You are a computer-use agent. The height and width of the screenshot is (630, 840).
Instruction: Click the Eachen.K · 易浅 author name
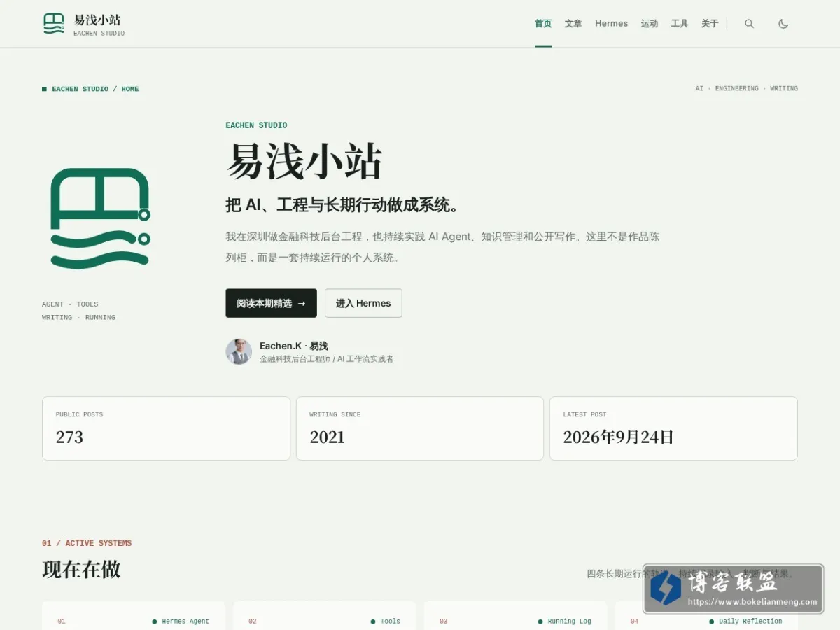click(294, 346)
